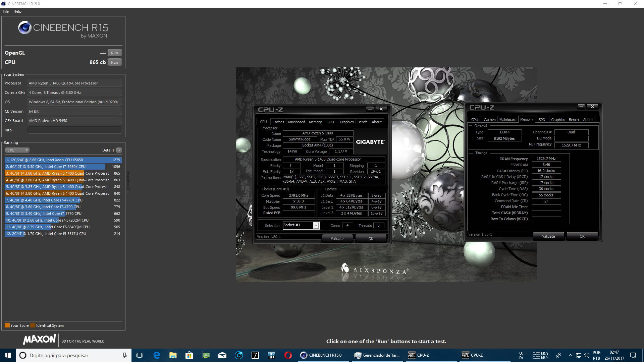Viewport: 644px width, 362px height.
Task: Switch to SPD tab in left CPU-Z window
Action: point(330,122)
